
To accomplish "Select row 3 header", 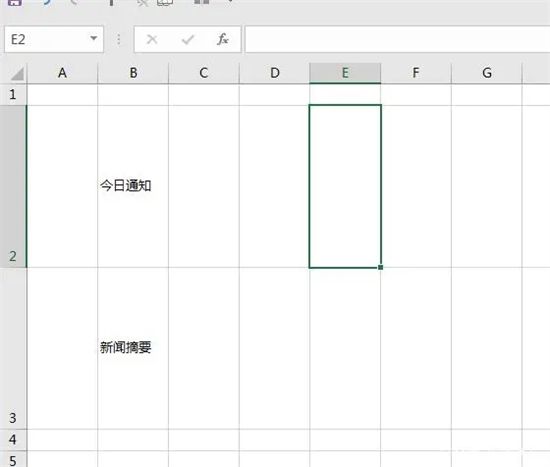I will click(x=13, y=348).
